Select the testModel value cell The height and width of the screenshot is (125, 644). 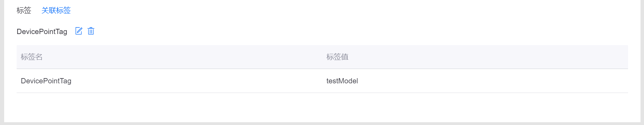(x=342, y=81)
